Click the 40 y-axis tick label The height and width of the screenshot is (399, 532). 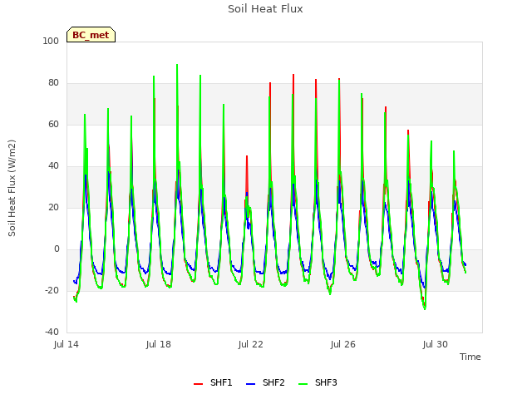click(53, 166)
